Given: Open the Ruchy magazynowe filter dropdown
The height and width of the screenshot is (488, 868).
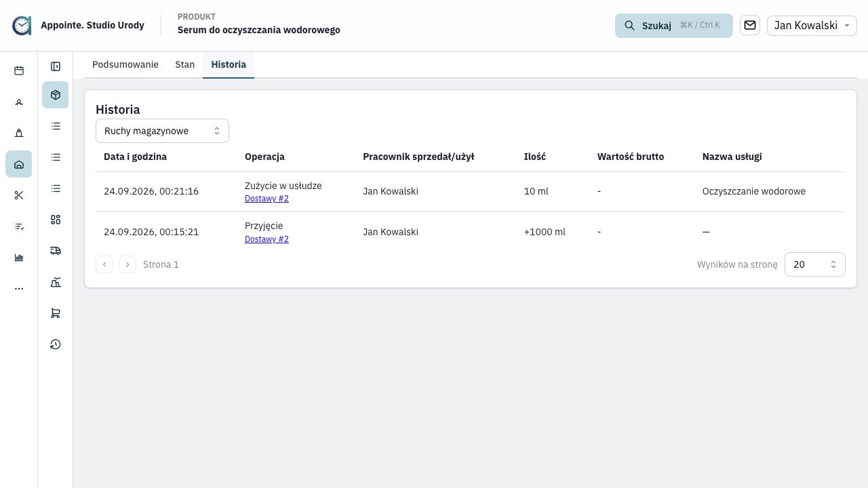Looking at the screenshot, I should point(162,131).
